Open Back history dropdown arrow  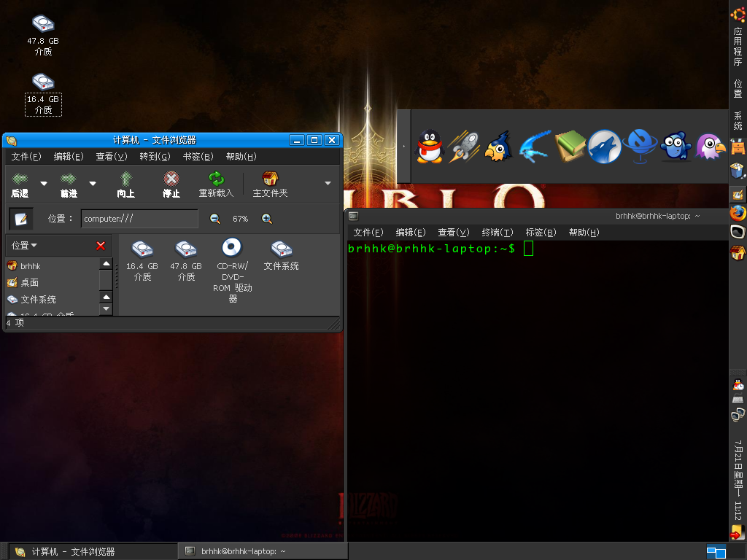click(44, 183)
